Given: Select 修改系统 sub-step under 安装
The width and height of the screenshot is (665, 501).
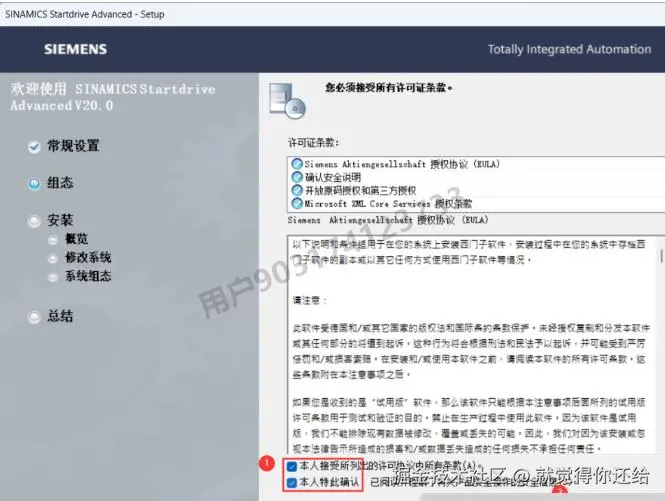Looking at the screenshot, I should (88, 257).
